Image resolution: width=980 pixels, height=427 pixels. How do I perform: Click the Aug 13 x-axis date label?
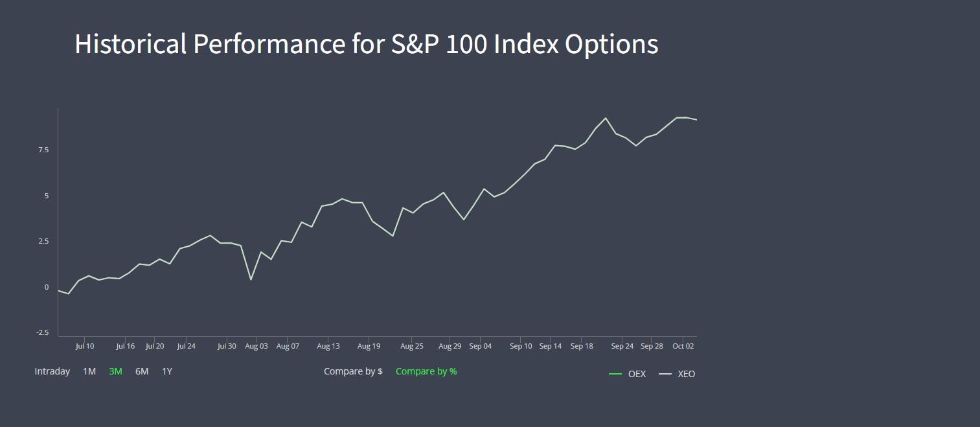pyautogui.click(x=328, y=346)
